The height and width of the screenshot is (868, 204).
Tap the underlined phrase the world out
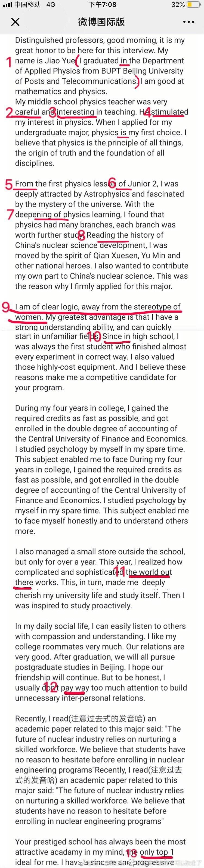click(x=149, y=572)
